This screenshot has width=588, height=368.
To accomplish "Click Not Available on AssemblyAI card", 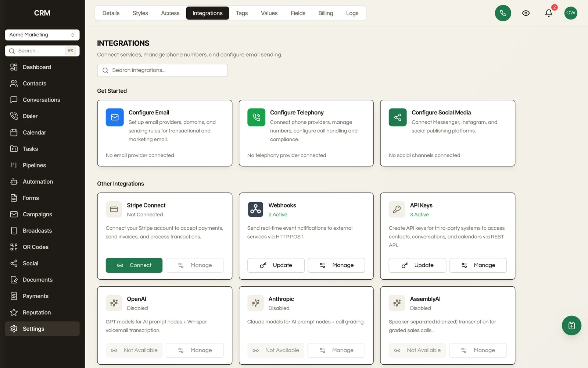I will [417, 350].
